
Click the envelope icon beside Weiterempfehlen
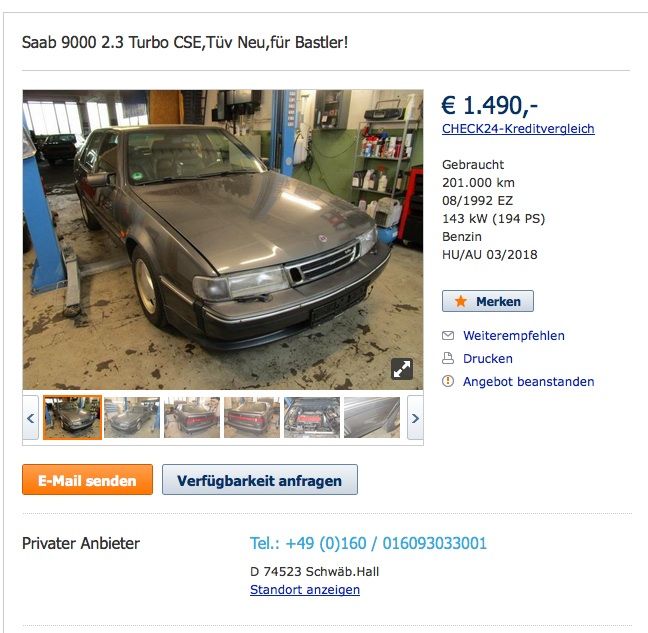tap(448, 336)
